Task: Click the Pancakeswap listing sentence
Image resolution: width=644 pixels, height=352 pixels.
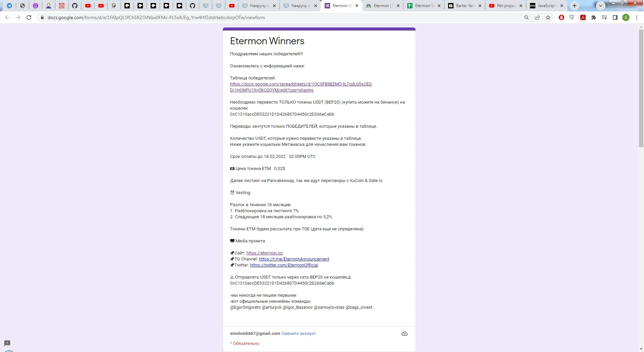Action: 306,181
